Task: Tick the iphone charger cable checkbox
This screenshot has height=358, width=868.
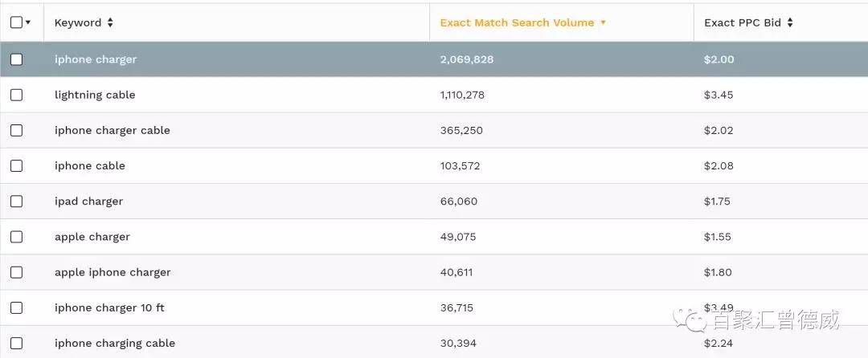Action: 16,130
